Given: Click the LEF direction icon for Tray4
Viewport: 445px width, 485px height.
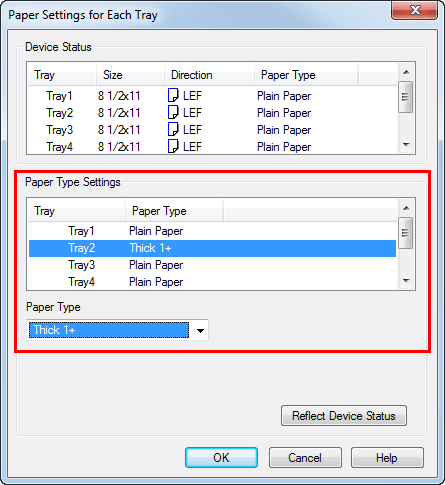Looking at the screenshot, I should pyautogui.click(x=173, y=146).
